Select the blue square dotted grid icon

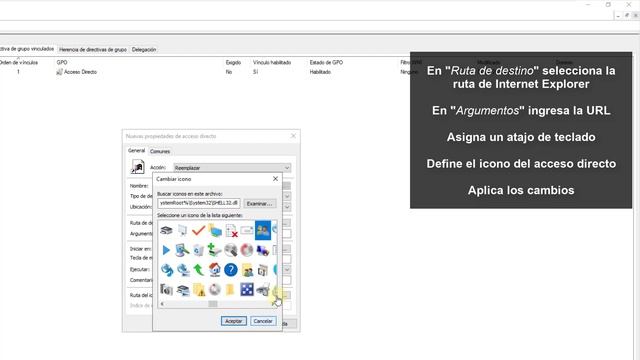click(x=247, y=289)
